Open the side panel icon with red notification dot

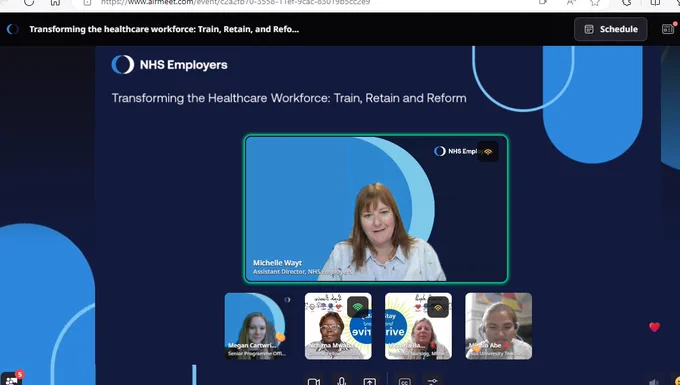pyautogui.click(x=668, y=29)
